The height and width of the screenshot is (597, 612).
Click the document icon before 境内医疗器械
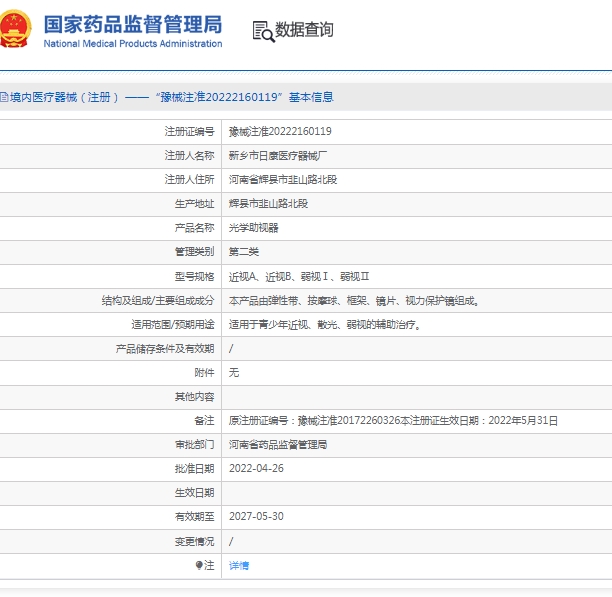(4, 97)
